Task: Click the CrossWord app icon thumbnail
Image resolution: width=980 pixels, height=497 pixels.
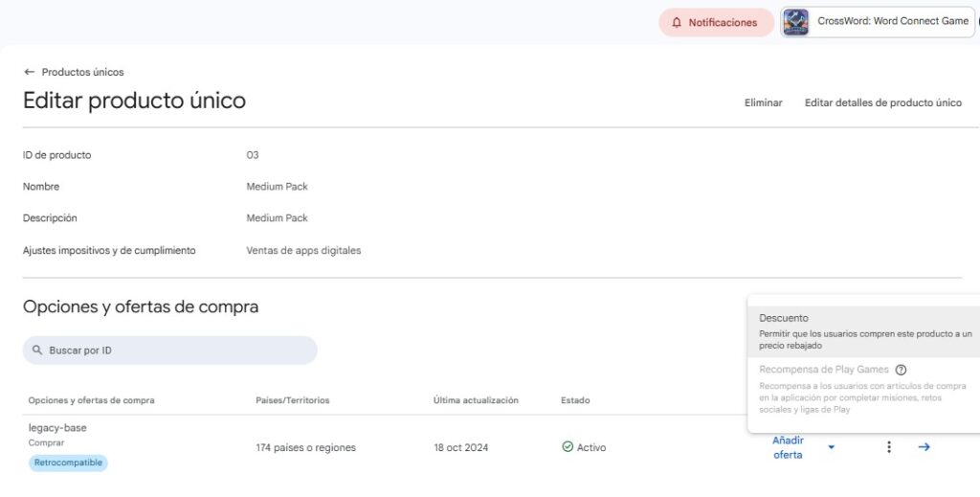Action: [x=795, y=22]
